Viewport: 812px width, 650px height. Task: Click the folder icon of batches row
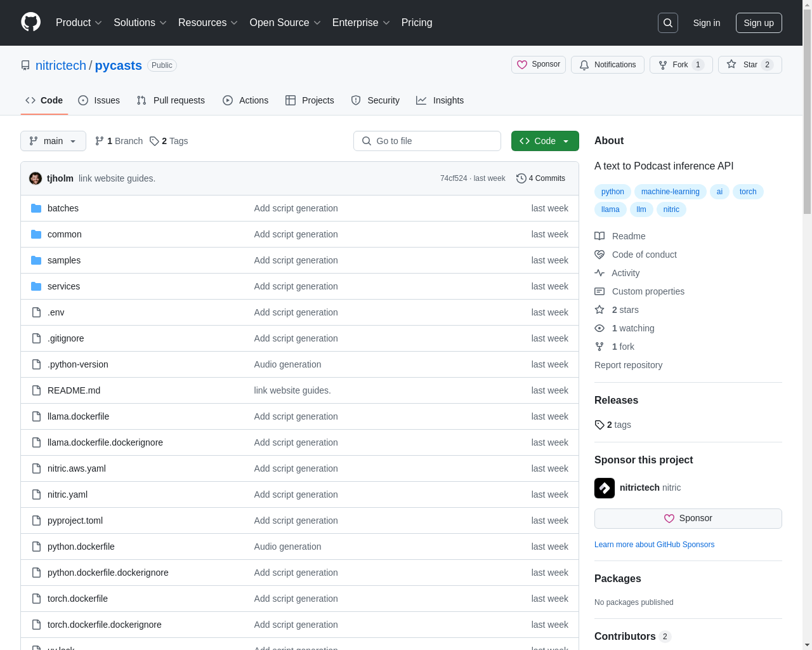click(x=36, y=208)
